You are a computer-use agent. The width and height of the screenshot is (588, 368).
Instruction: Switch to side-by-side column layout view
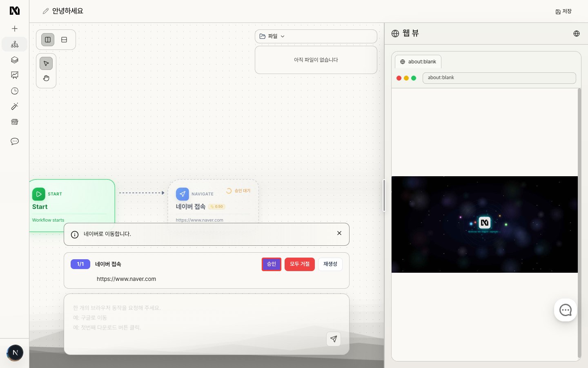pyautogui.click(x=48, y=40)
